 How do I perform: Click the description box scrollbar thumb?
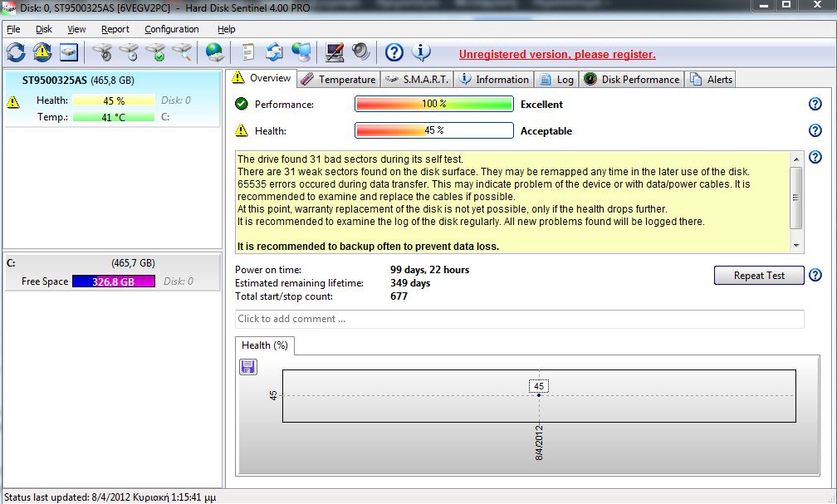pyautogui.click(x=795, y=198)
